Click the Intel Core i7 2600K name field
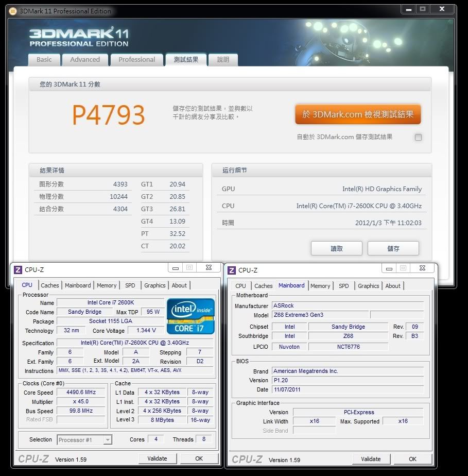The image size is (468, 476). pos(111,303)
